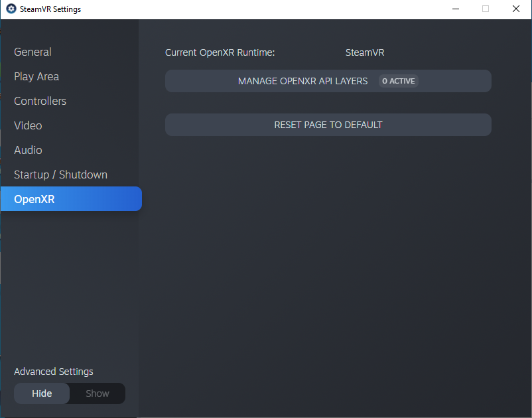Open the Audio settings tab

[28, 150]
